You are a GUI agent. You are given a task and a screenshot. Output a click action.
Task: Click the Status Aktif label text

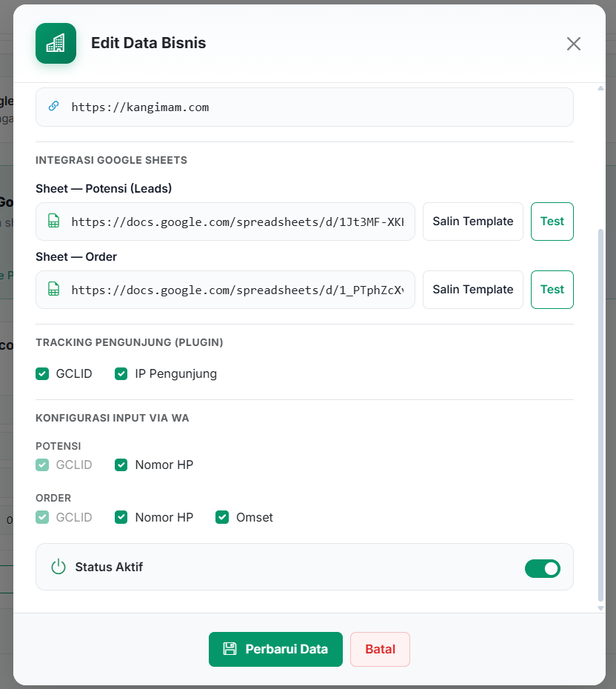pos(109,567)
